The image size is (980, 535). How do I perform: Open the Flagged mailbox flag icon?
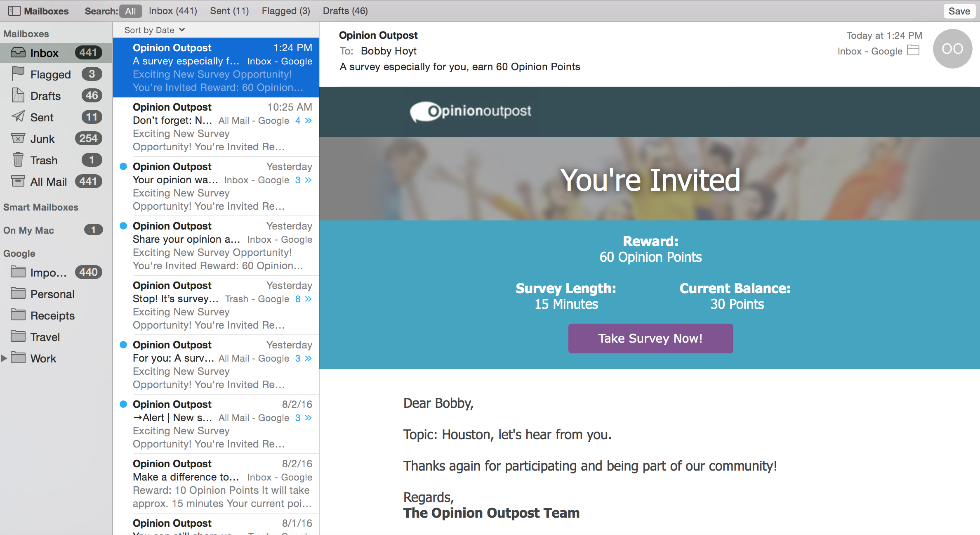click(18, 74)
